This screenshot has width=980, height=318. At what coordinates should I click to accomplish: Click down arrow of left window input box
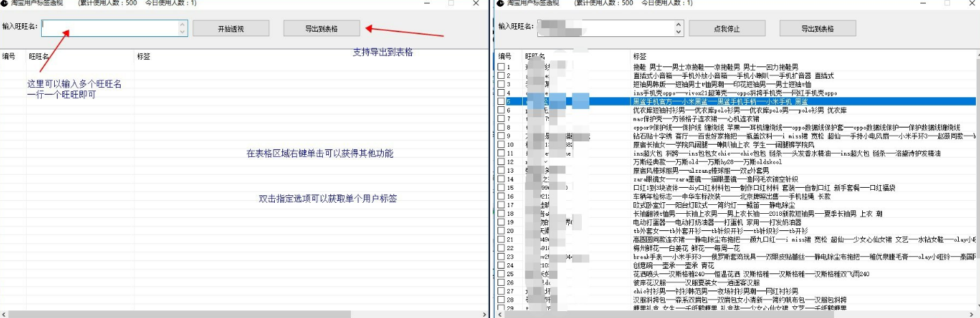click(182, 32)
